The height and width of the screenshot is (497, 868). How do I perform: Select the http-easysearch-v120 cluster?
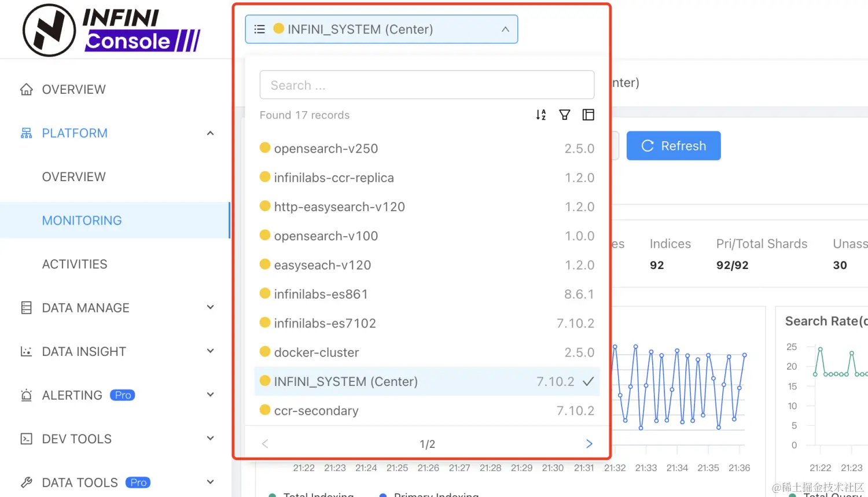[427, 207]
